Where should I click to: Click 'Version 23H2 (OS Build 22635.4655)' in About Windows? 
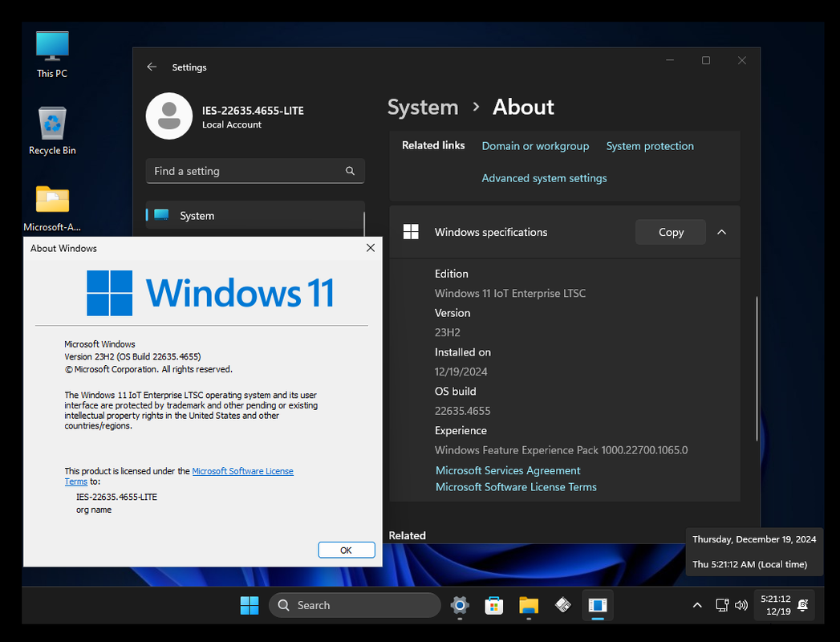tap(133, 357)
